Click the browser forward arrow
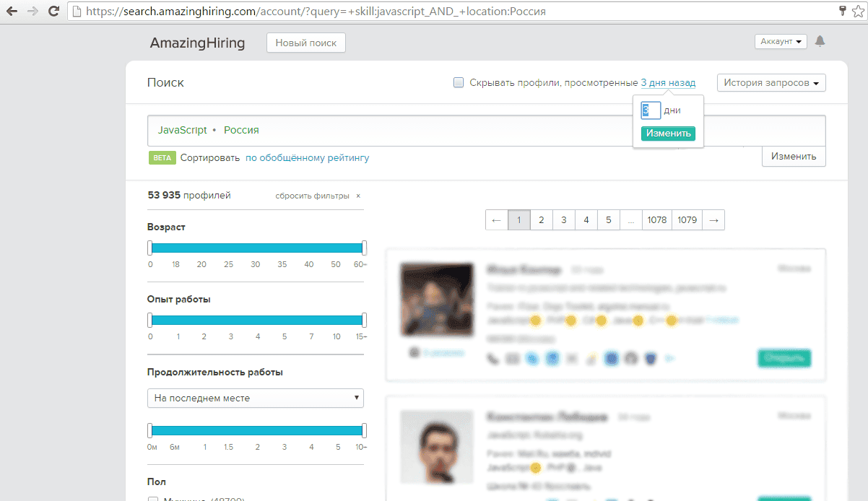The height and width of the screenshot is (501, 868). pyautogui.click(x=33, y=12)
